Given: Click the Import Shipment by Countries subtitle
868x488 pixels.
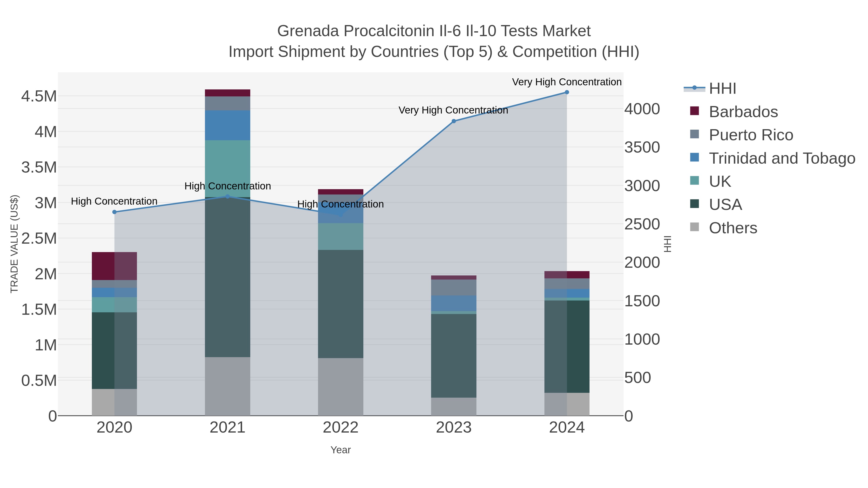Looking at the screenshot, I should pyautogui.click(x=434, y=52).
